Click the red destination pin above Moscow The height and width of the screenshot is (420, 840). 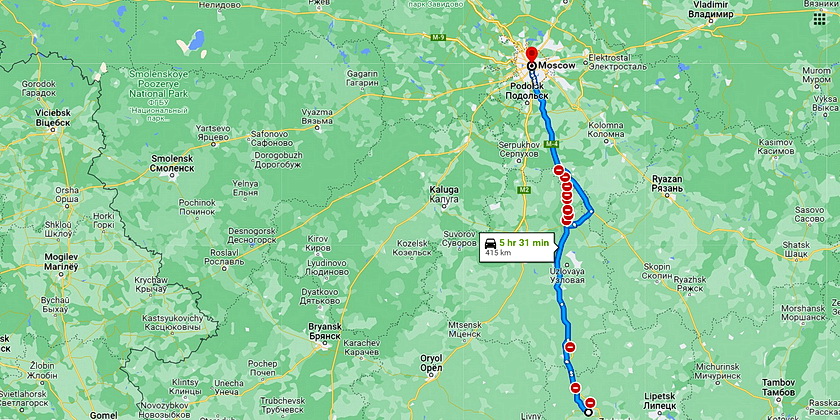pos(531,55)
